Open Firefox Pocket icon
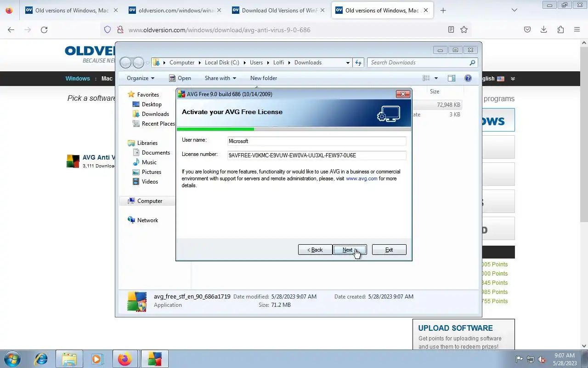 coord(527,29)
